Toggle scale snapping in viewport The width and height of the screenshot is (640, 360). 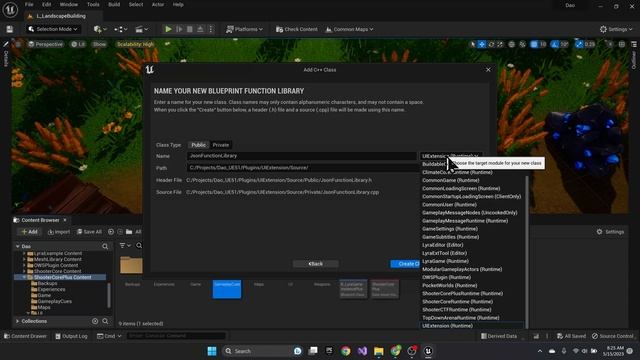click(579, 44)
